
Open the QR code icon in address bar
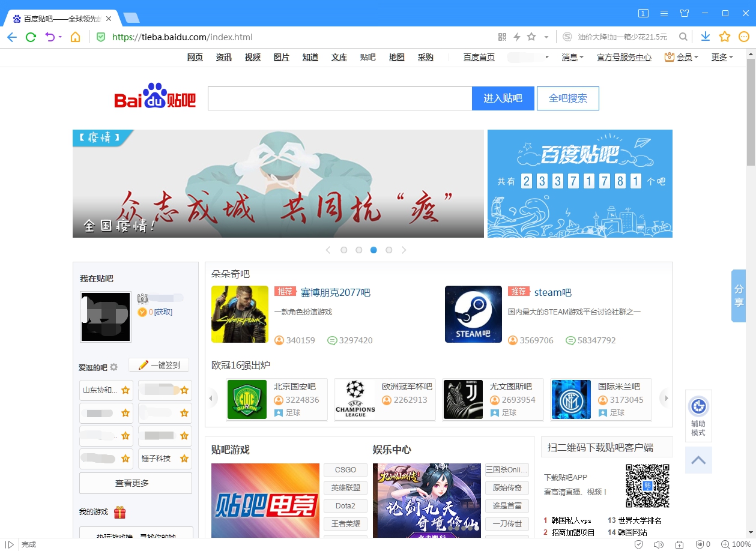point(503,37)
